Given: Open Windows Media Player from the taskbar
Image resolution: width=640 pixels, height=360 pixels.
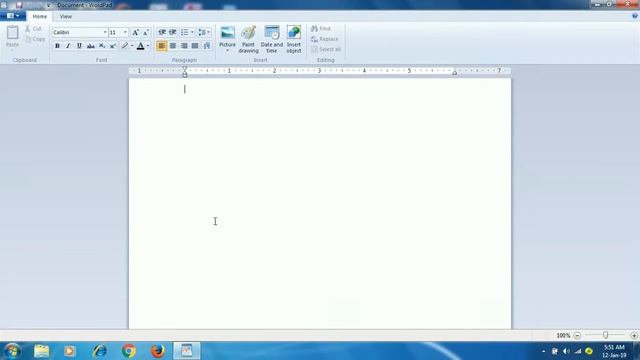Looking at the screenshot, I should (x=70, y=351).
